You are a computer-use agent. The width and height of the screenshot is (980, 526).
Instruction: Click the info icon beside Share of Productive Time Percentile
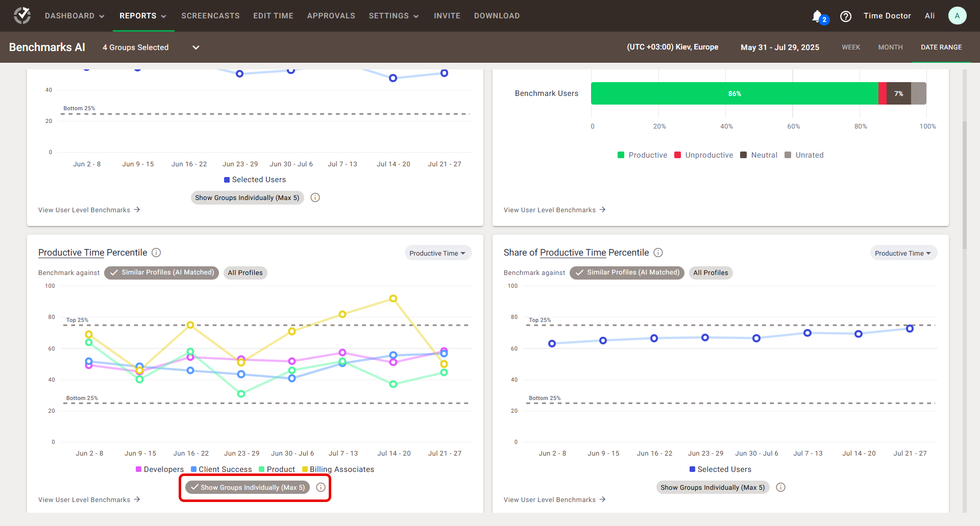tap(658, 253)
